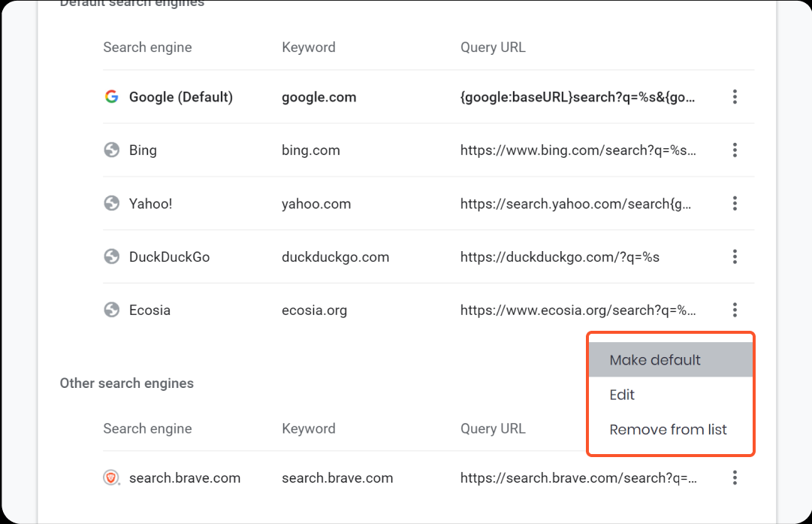Screen dimensions: 812x524
Task: Click Keyword header under Other search engines
Action: click(309, 429)
